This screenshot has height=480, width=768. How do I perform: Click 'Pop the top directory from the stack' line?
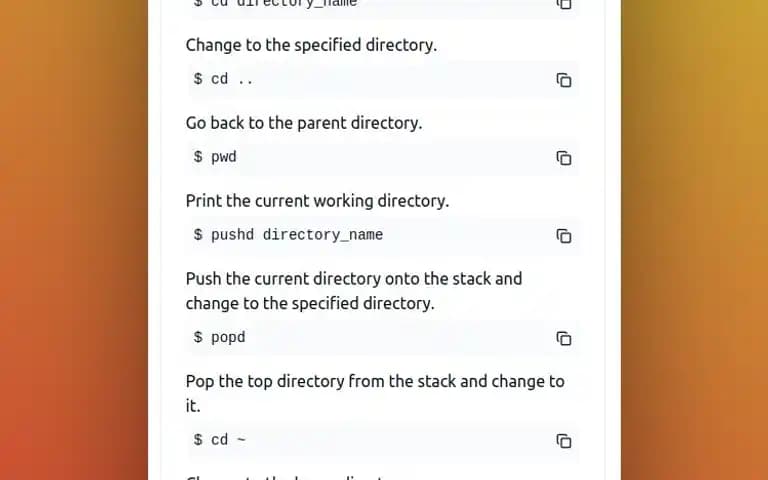(x=375, y=381)
